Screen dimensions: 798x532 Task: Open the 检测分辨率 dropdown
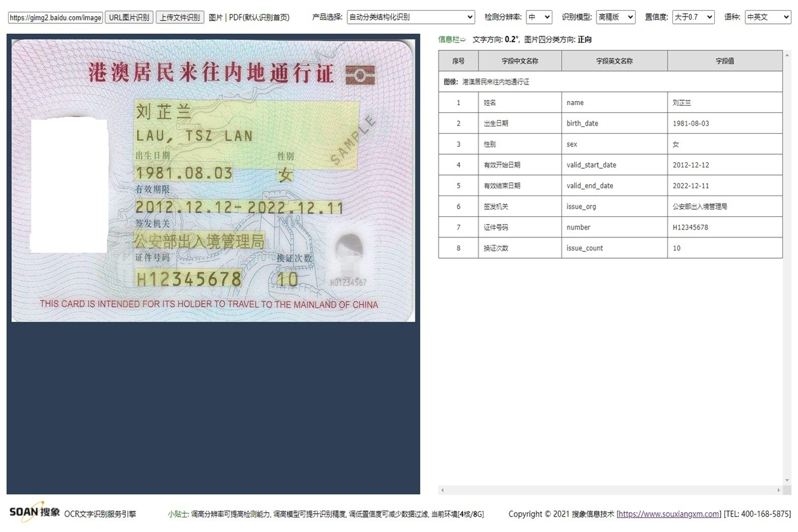[x=538, y=17]
